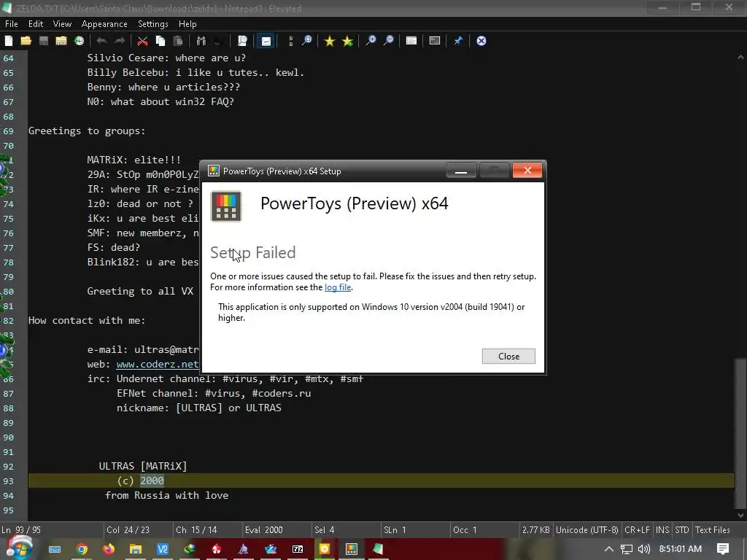This screenshot has height=560, width=747.
Task: Copy selection with copy icon
Action: [160, 41]
